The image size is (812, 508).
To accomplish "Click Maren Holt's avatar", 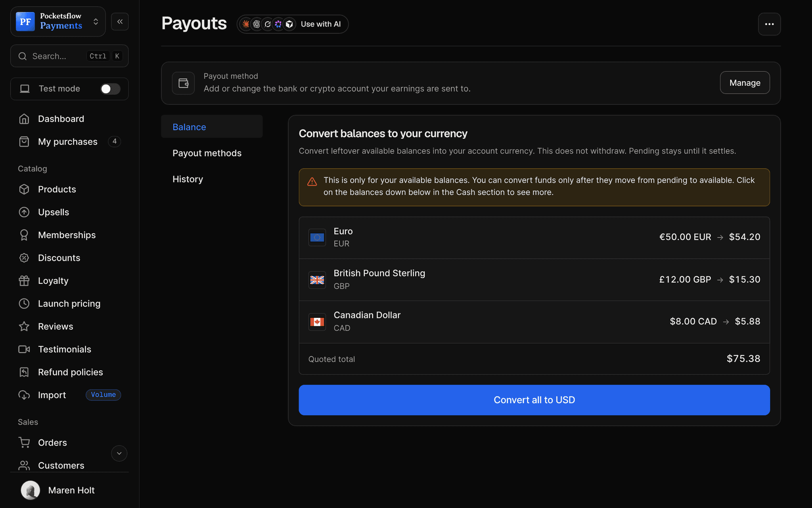I will coord(31,491).
